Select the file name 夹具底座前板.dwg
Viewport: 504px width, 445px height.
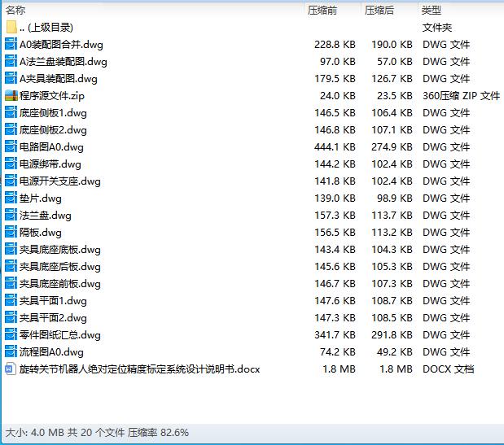[x=60, y=283]
